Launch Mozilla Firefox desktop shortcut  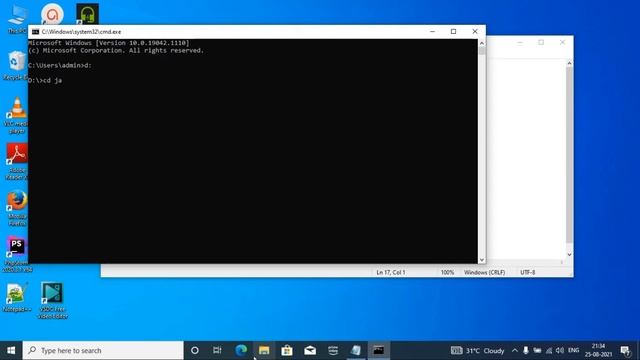17,208
